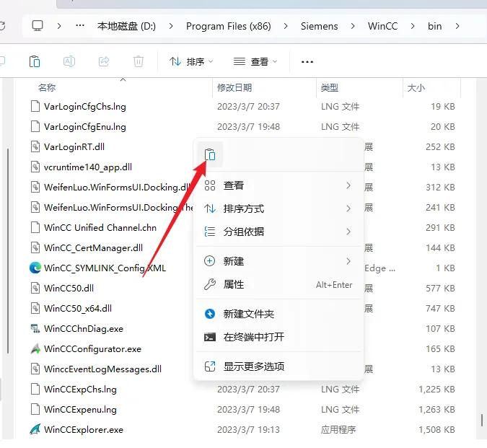This screenshot has height=448, width=487.
Task: Select file VarLoginCfgEnu.lng
Action: pyautogui.click(x=85, y=127)
